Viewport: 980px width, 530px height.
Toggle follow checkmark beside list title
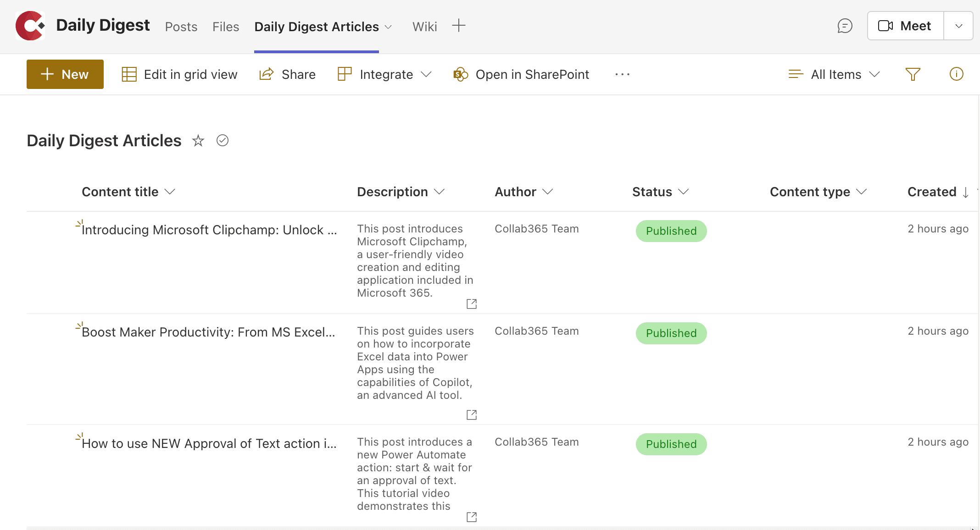[223, 140]
